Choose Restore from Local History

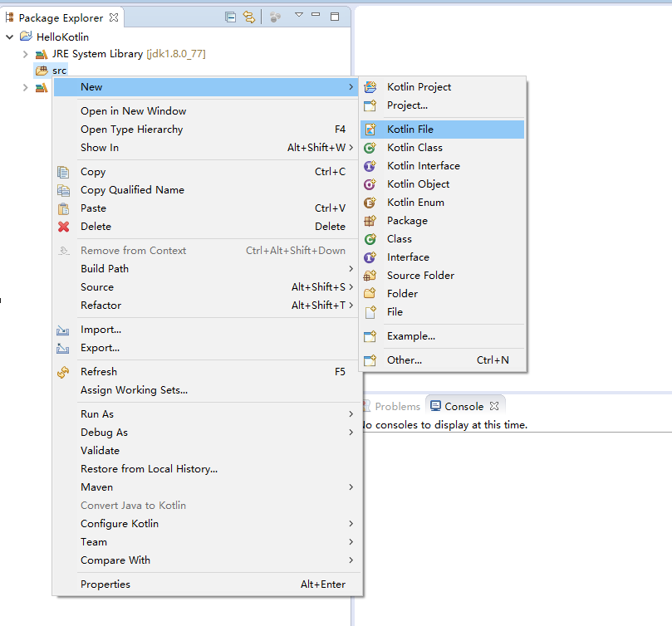pyautogui.click(x=206, y=469)
